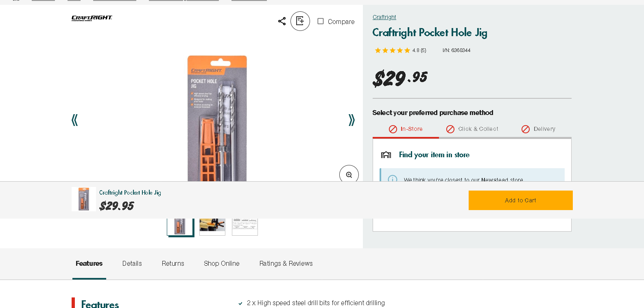The width and height of the screenshot is (644, 308).
Task: Select Click & Collect purchase method
Action: 472,129
